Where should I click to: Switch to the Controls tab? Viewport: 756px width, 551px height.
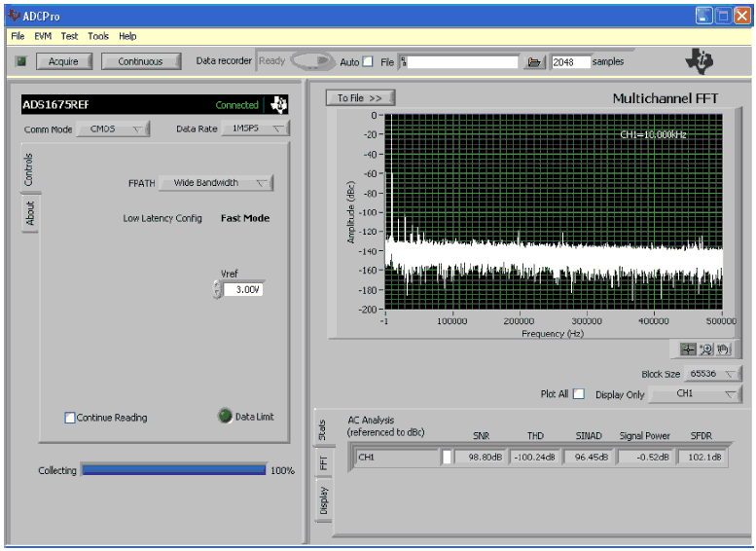pos(29,168)
